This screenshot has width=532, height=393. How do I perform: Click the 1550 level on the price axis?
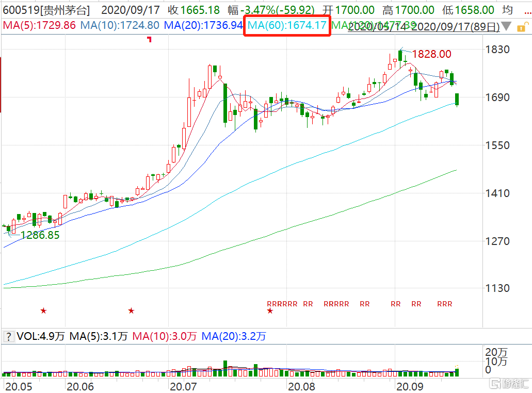[x=497, y=145]
